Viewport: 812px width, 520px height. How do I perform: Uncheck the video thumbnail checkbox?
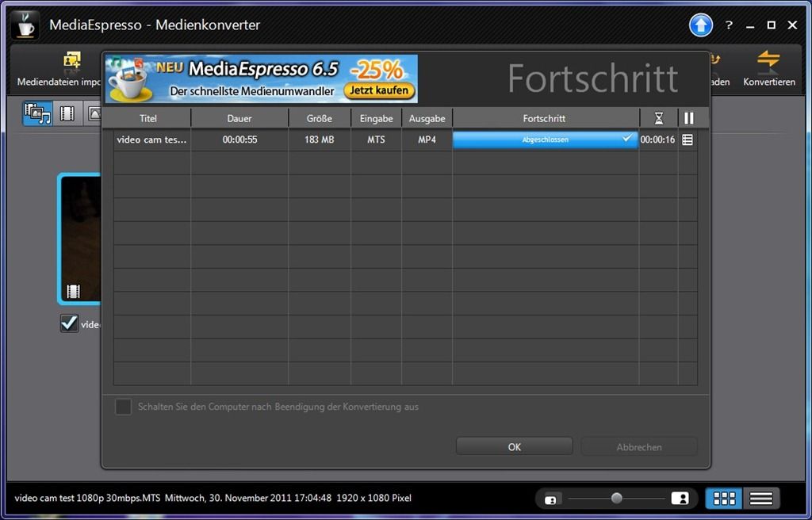click(69, 323)
